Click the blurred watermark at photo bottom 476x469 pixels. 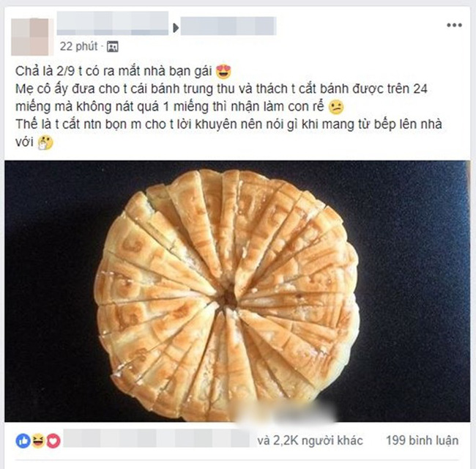(x=286, y=412)
